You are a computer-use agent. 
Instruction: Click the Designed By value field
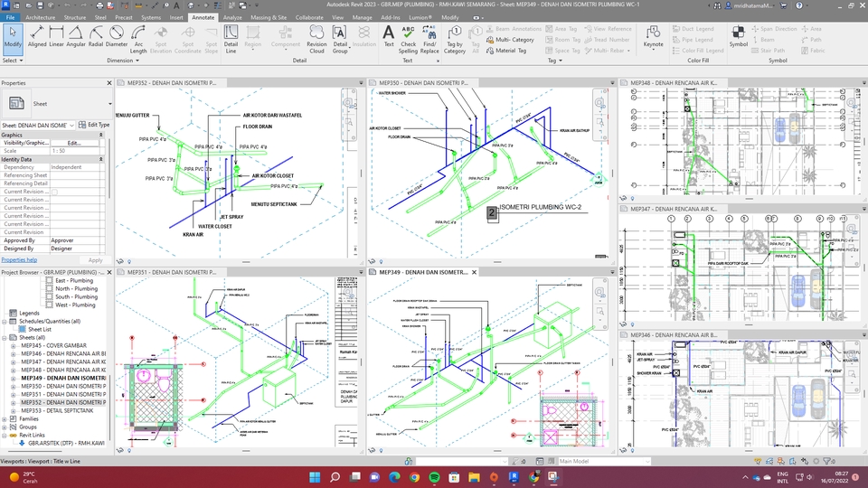(77, 249)
